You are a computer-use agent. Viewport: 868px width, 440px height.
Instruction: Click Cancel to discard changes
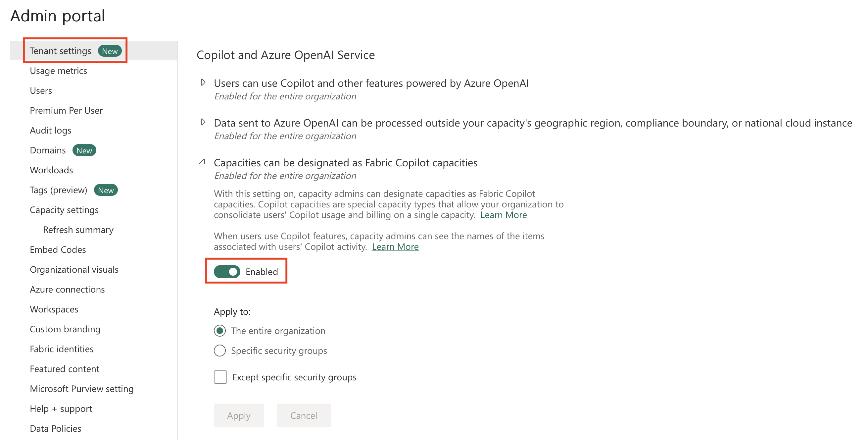pos(303,415)
